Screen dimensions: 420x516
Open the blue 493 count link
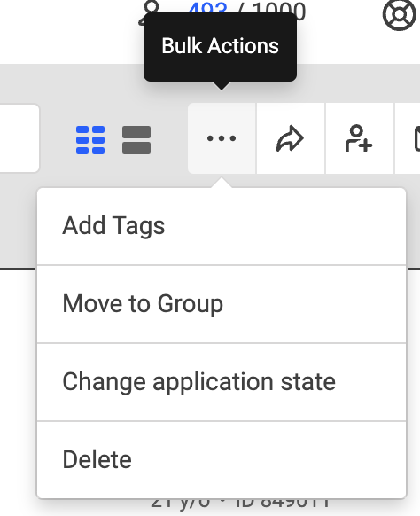(207, 8)
